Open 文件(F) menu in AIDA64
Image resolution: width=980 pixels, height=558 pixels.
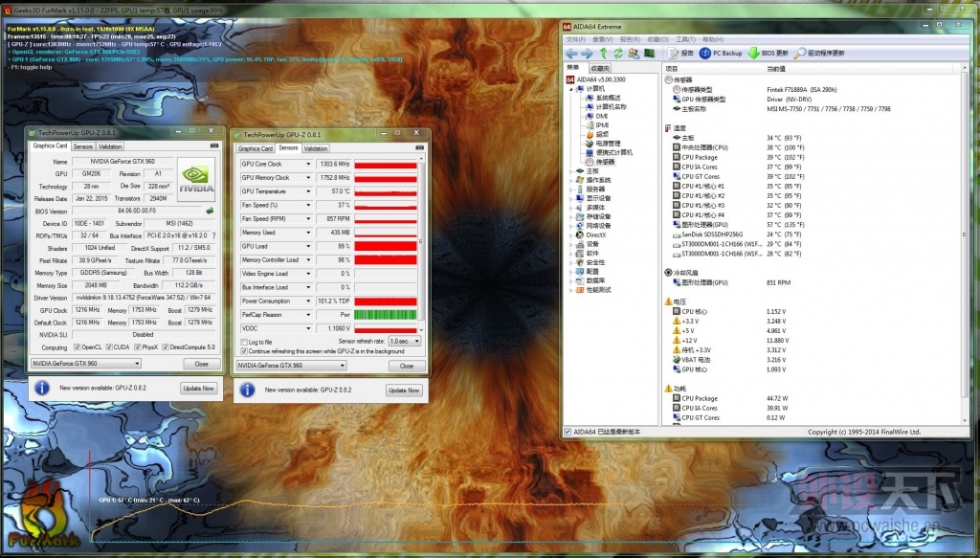[575, 39]
